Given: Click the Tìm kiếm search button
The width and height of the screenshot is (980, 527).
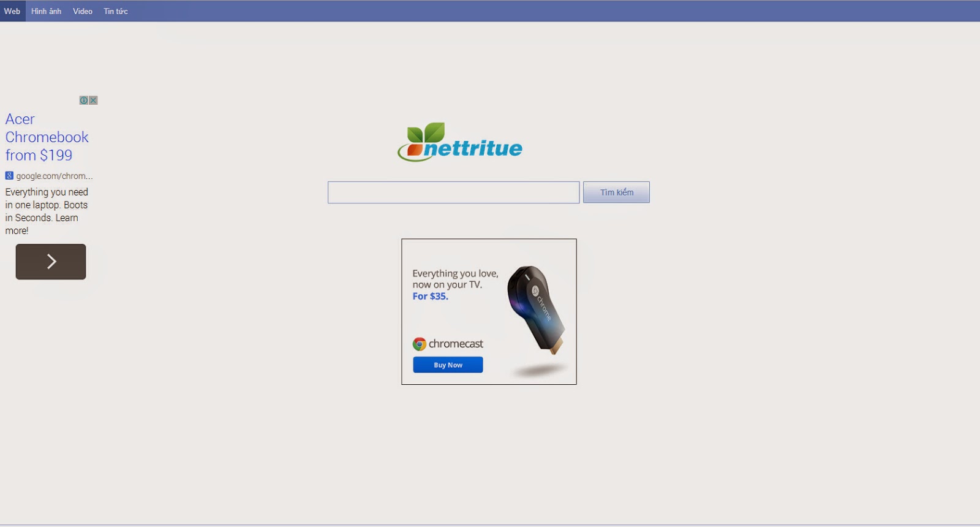Looking at the screenshot, I should 616,192.
